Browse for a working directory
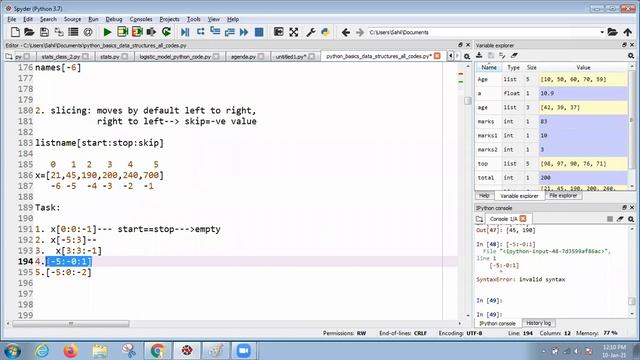Image resolution: width=640 pixels, height=360 pixels. click(x=612, y=32)
